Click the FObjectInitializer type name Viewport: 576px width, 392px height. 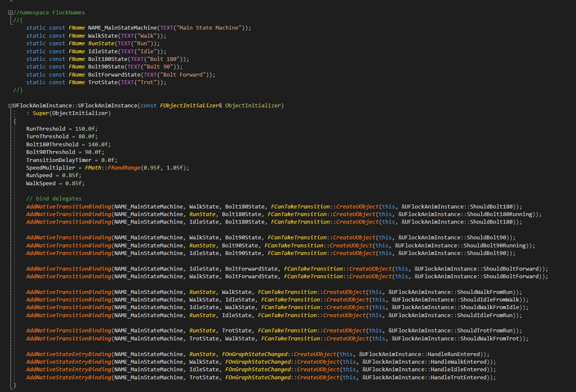pyautogui.click(x=189, y=106)
